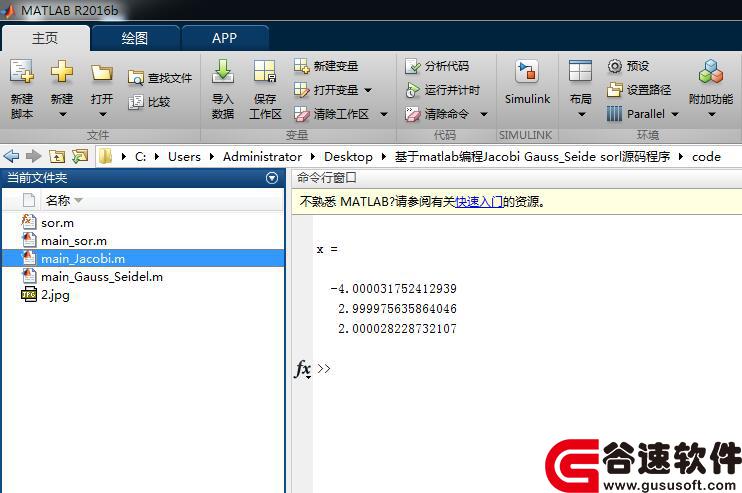Viewport: 742px width, 493px height.
Task: Select main_sor.m in the file list
Action: (x=143, y=241)
